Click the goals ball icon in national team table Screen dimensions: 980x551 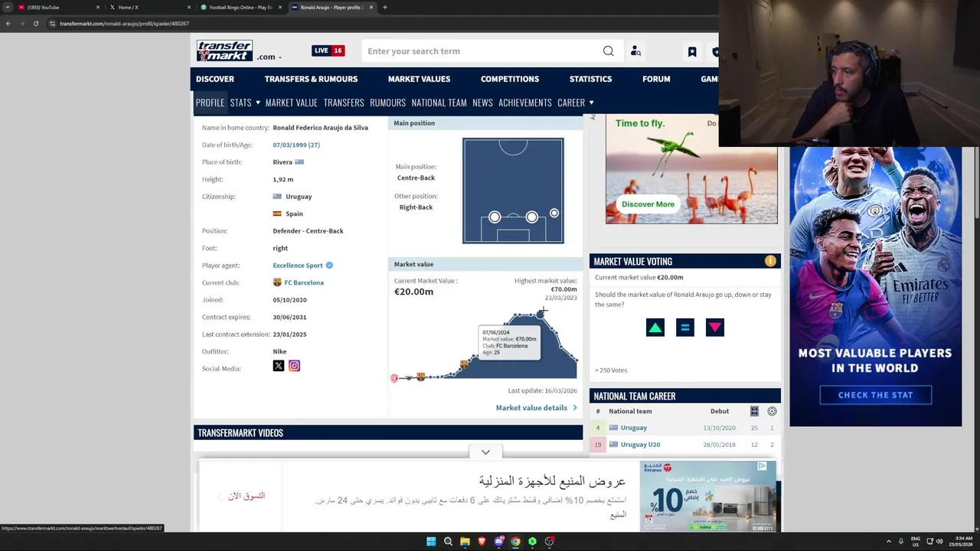772,411
